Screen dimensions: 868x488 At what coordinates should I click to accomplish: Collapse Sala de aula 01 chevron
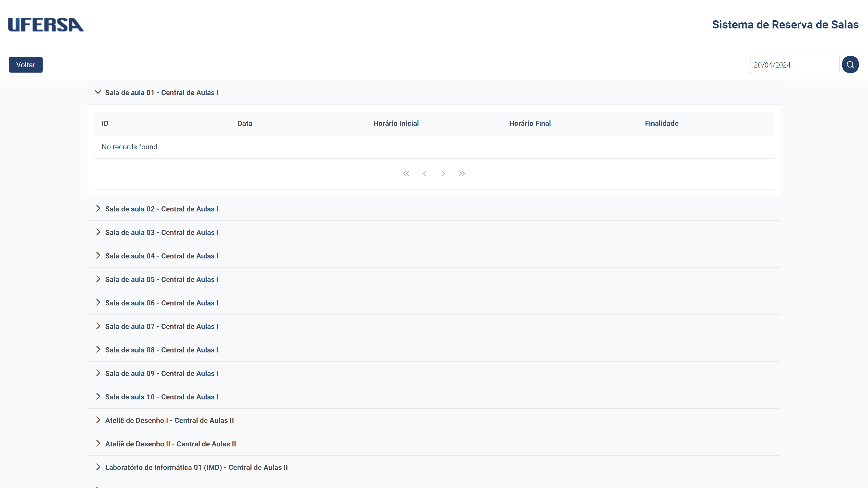(x=98, y=92)
